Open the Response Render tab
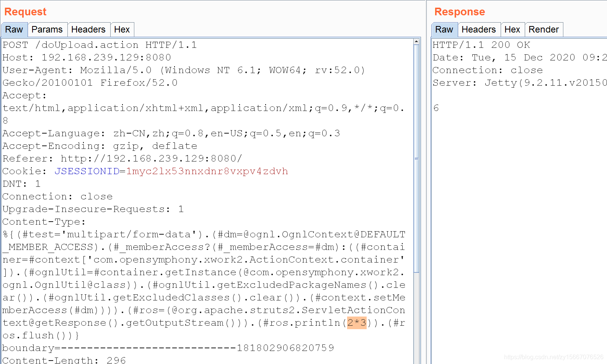Image resolution: width=607 pixels, height=364 pixels. coord(544,29)
